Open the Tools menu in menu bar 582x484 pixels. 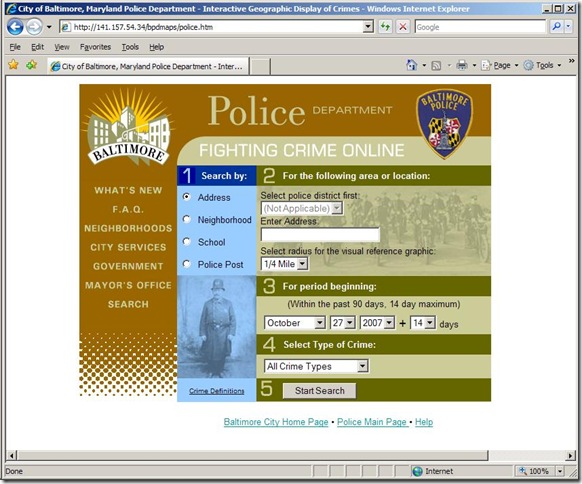(x=130, y=47)
